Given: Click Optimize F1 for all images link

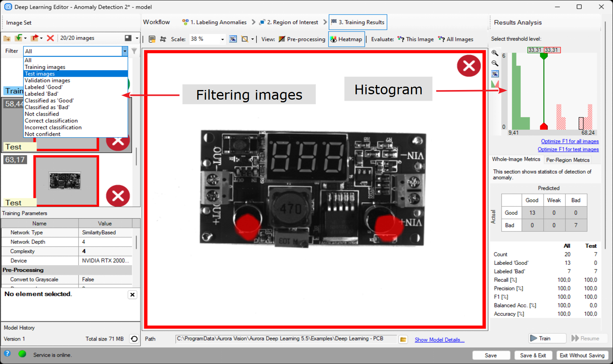Looking at the screenshot, I should [x=569, y=141].
